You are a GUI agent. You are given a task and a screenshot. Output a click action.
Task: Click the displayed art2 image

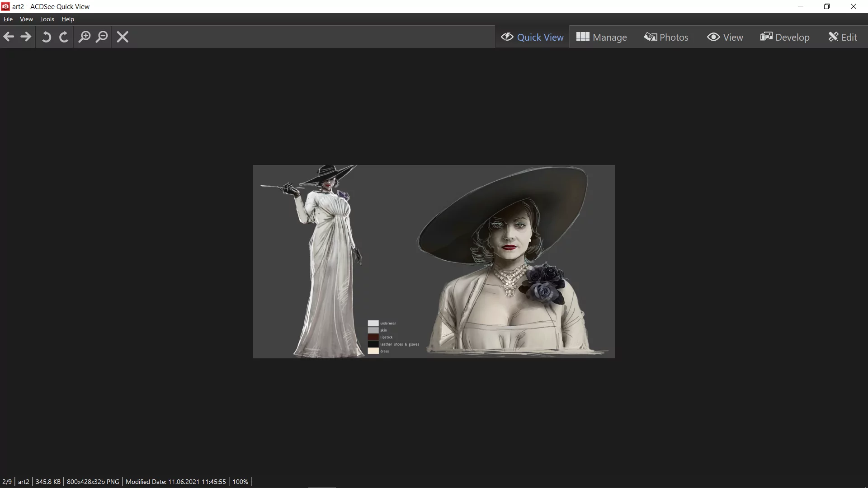pos(434,262)
